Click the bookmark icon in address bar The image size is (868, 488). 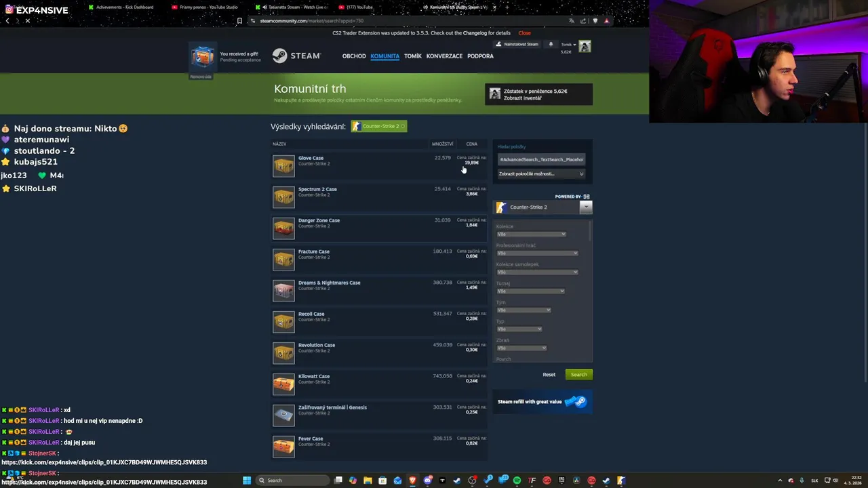tap(239, 20)
